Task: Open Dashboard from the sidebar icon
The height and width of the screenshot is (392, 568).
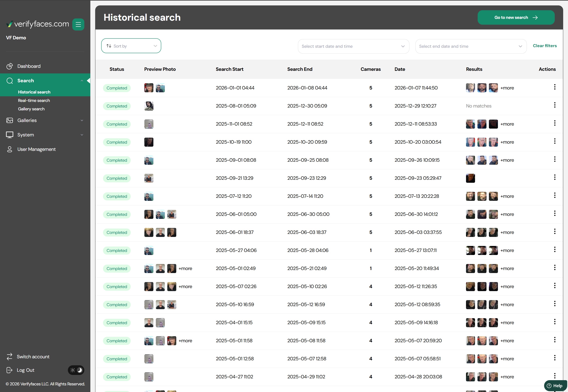Action: coord(10,66)
